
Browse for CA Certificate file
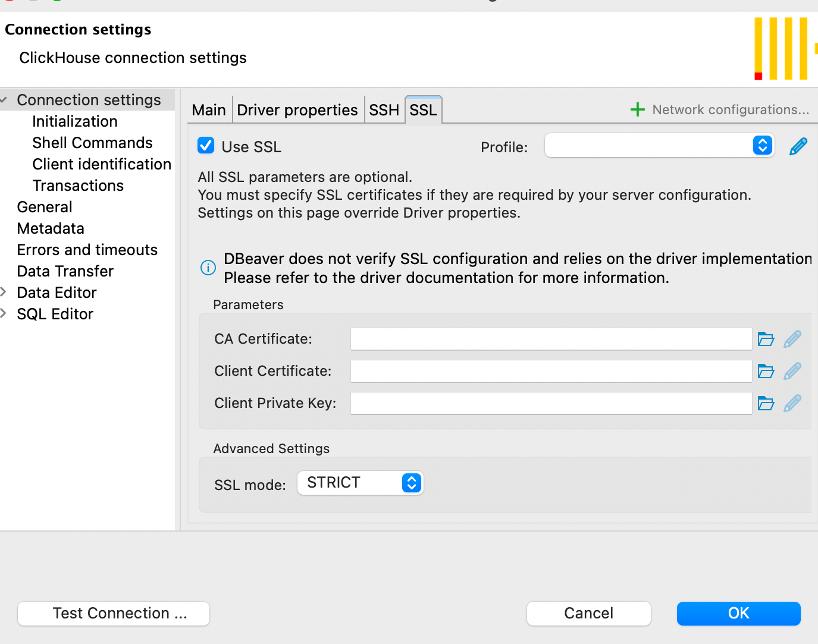pos(766,339)
